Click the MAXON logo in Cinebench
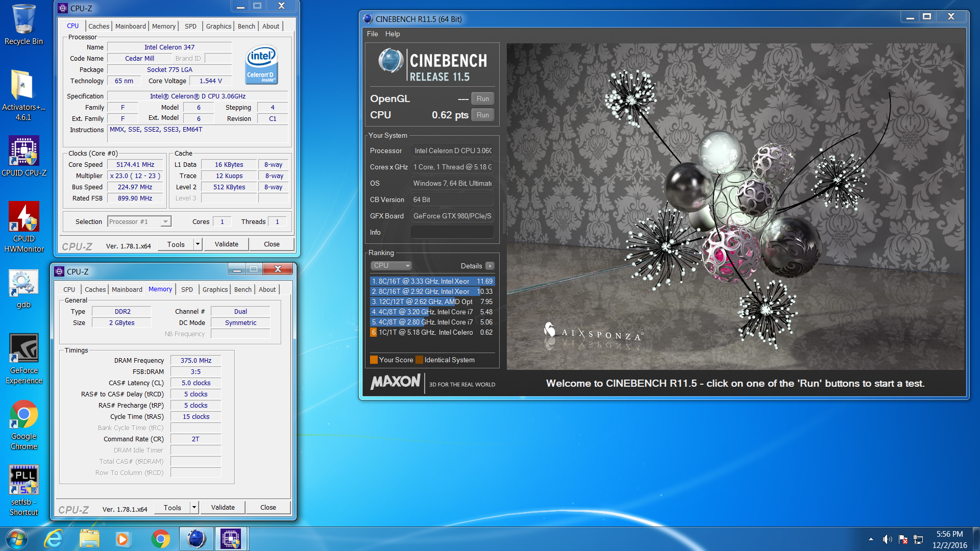Viewport: 980px width, 551px height. tap(396, 382)
